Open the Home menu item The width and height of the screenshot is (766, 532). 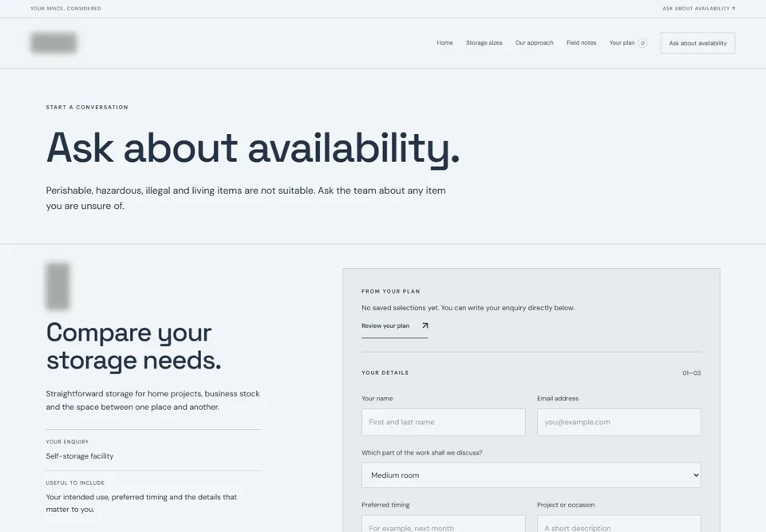(444, 43)
